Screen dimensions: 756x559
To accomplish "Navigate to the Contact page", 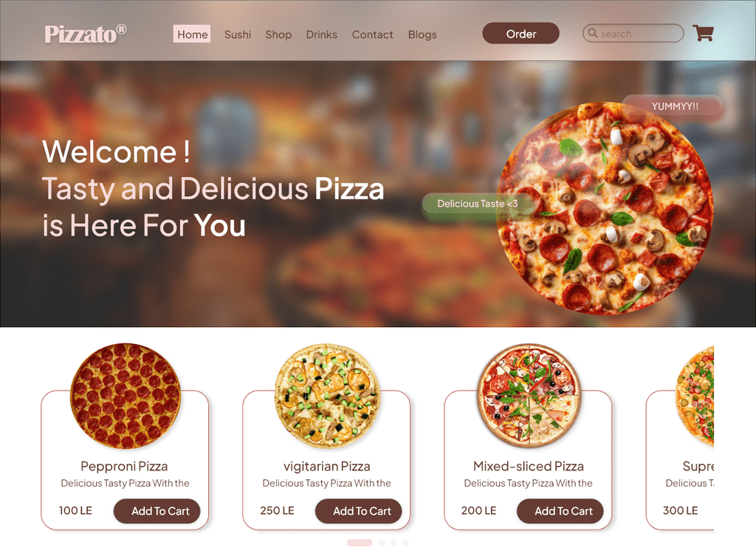I will coord(372,35).
